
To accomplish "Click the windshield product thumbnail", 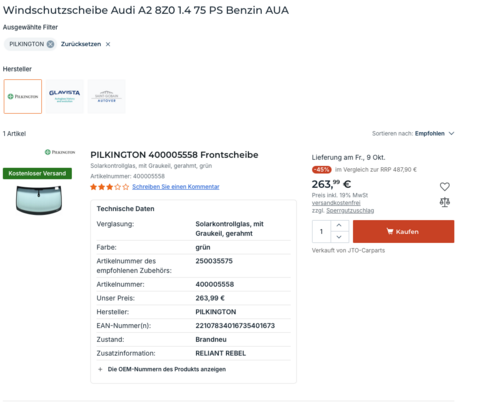I will click(39, 200).
